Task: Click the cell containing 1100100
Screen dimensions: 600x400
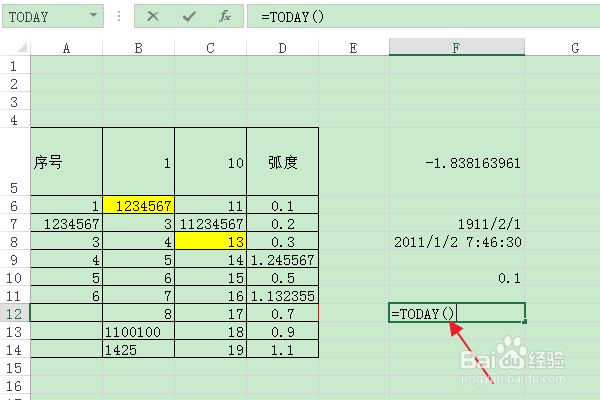Action: point(139,331)
